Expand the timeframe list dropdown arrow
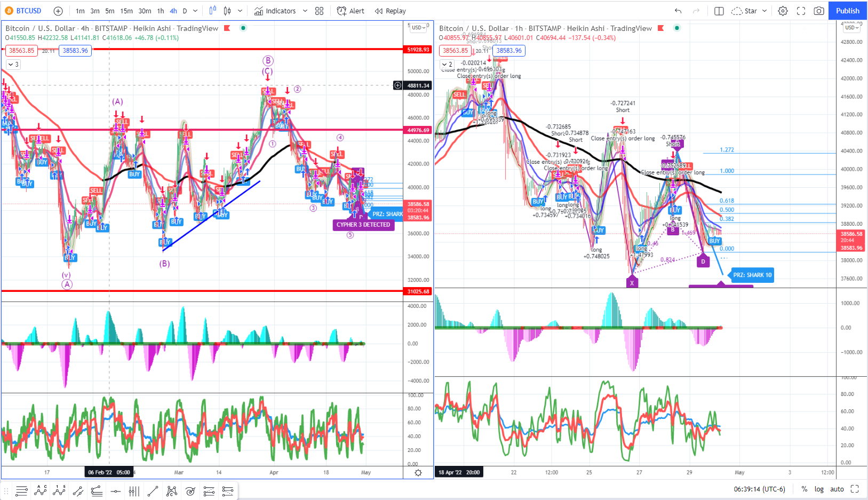This screenshot has height=500, width=868. point(195,11)
